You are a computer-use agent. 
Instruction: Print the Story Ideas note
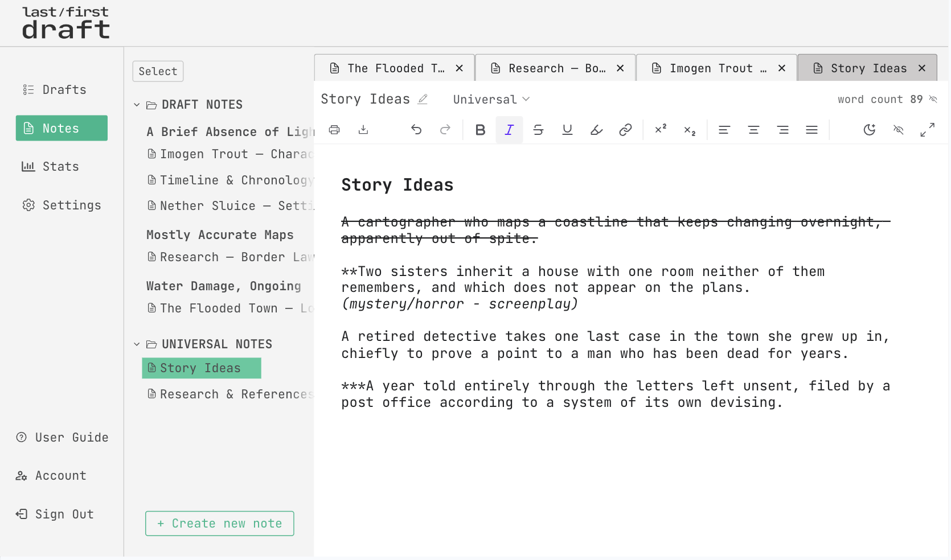coord(334,130)
